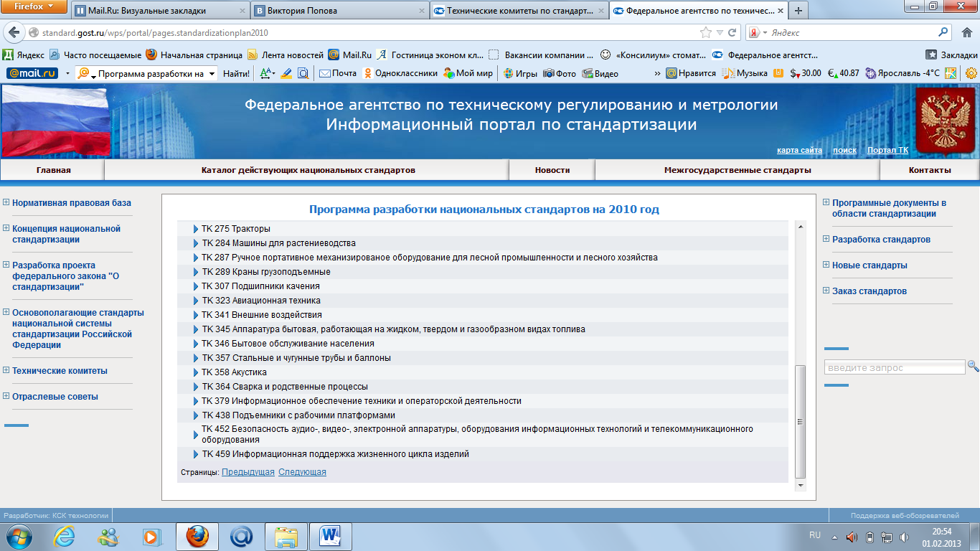980x551 pixels.
Task: Expand Нормативная правовая база section
Action: tap(6, 202)
